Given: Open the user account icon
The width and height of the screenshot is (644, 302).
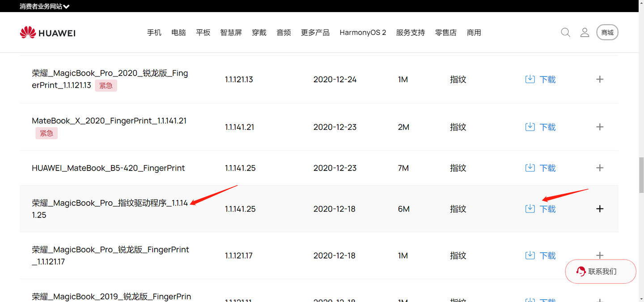Looking at the screenshot, I should pyautogui.click(x=585, y=32).
